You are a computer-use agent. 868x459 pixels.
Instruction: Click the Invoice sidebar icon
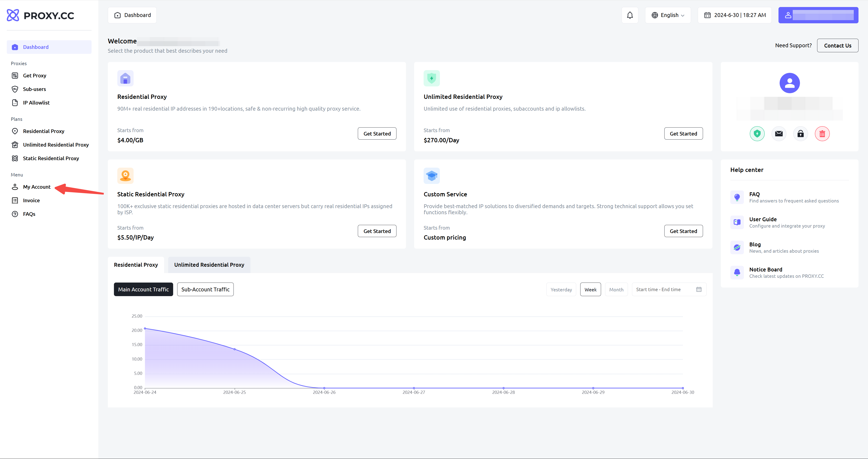[x=15, y=200]
